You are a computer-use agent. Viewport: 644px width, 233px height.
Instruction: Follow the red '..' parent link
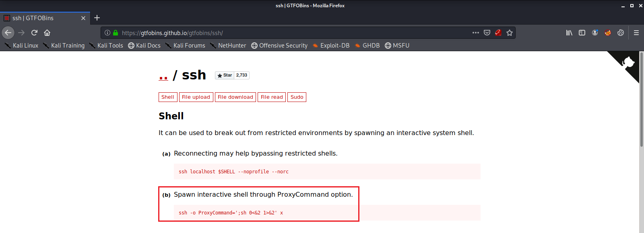pyautogui.click(x=163, y=75)
